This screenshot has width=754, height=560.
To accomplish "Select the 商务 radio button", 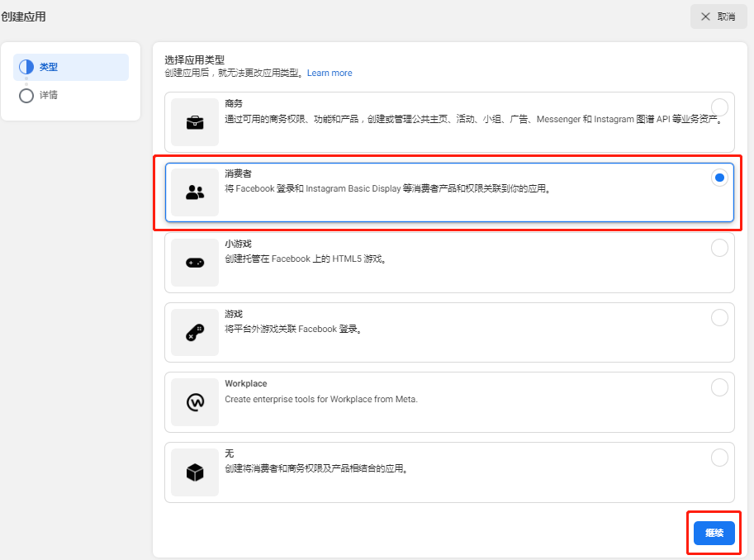I will point(719,107).
